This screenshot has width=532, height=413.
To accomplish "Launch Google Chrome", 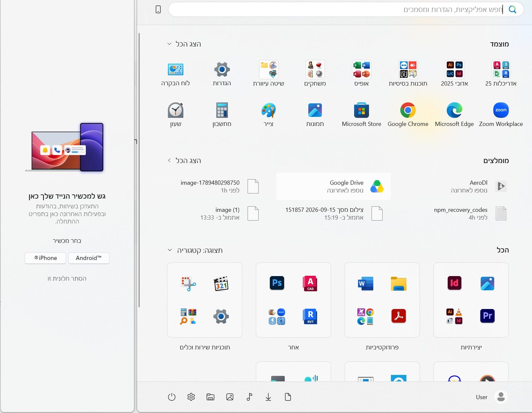I will (408, 115).
